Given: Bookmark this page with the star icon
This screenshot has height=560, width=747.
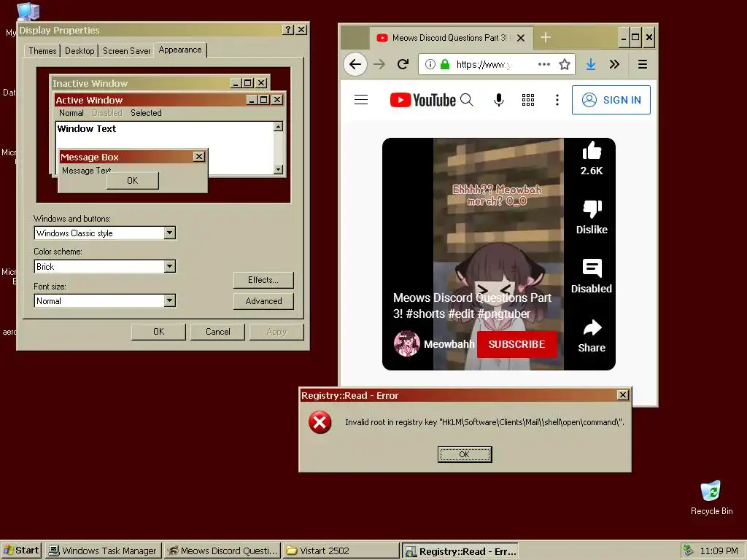Looking at the screenshot, I should [x=565, y=64].
